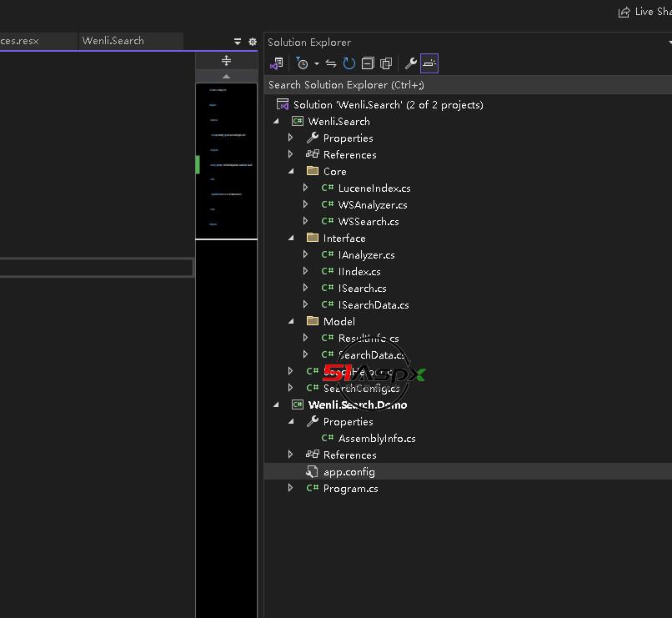Select the Solution 'Wenli.Search' root node

click(x=388, y=105)
